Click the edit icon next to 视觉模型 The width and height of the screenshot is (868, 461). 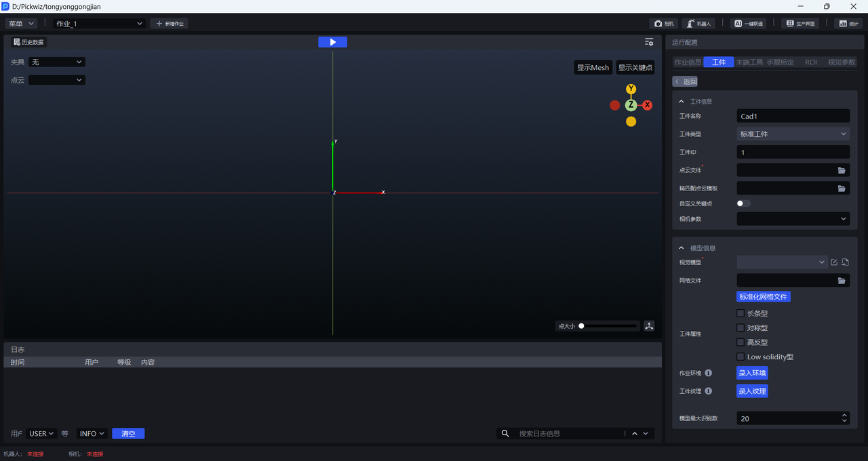(834, 262)
